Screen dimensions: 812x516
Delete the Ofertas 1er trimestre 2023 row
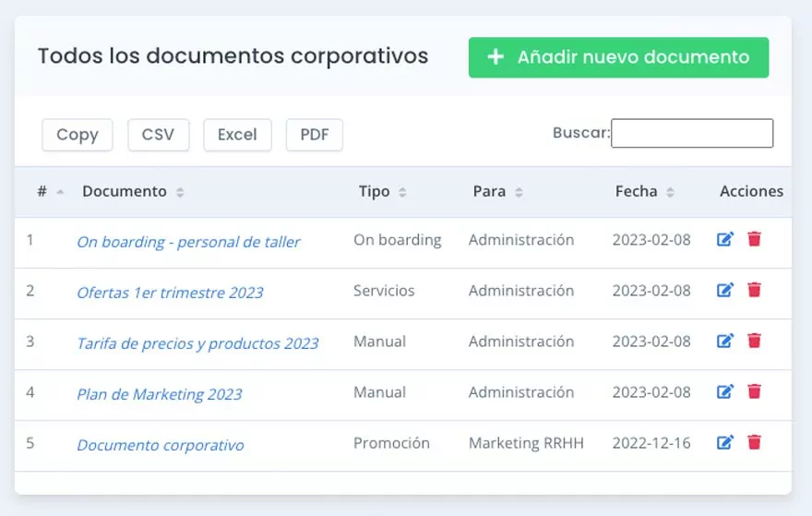(755, 290)
